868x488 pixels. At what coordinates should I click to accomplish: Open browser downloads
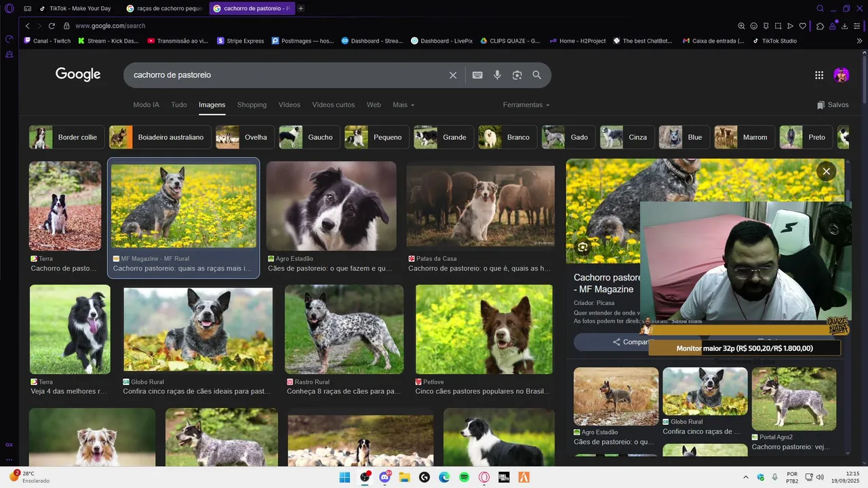click(844, 26)
